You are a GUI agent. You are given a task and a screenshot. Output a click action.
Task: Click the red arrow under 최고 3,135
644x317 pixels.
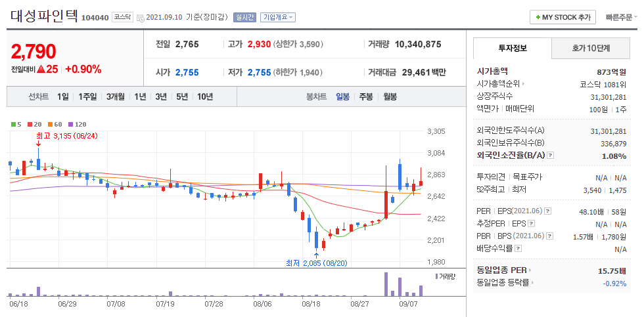[x=38, y=143]
